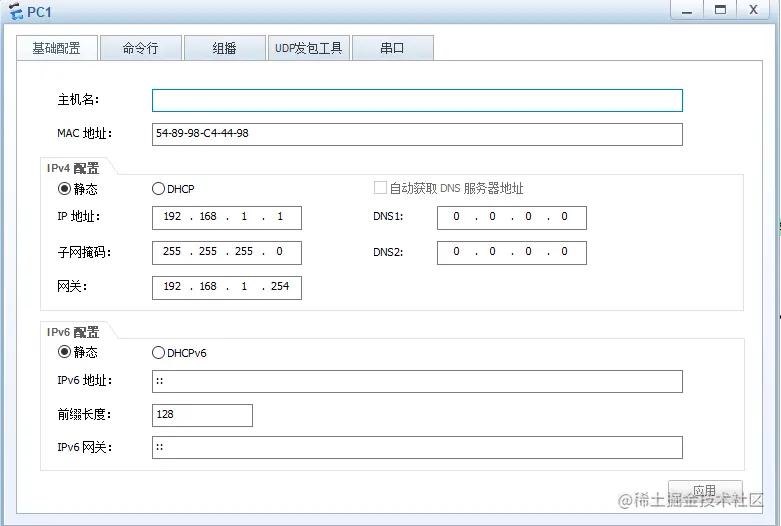Select the DHCPv6 radio button
The image size is (781, 526).
coord(158,353)
